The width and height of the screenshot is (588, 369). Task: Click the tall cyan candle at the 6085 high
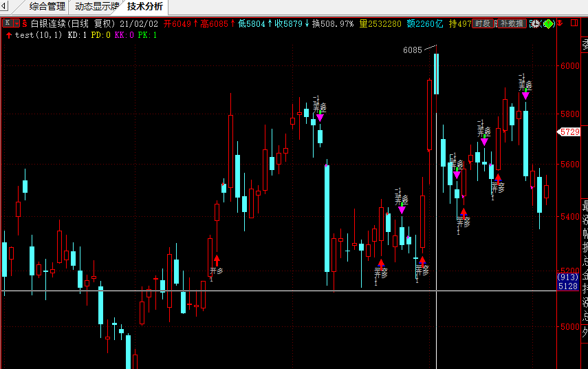436,74
